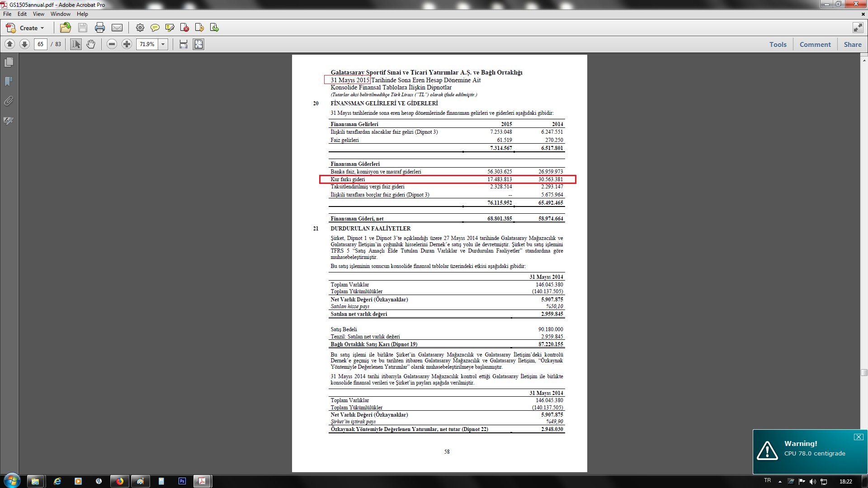Print the document using the printer icon

click(100, 28)
